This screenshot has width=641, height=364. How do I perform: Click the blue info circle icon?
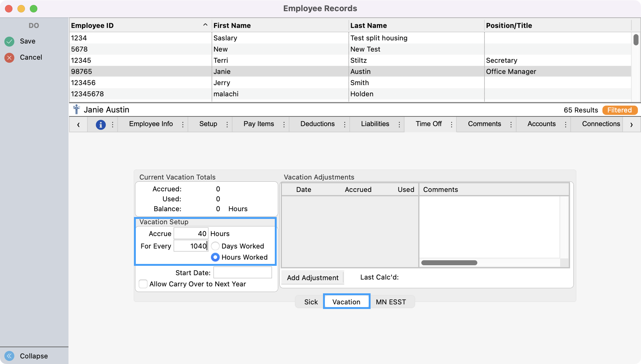tap(100, 124)
